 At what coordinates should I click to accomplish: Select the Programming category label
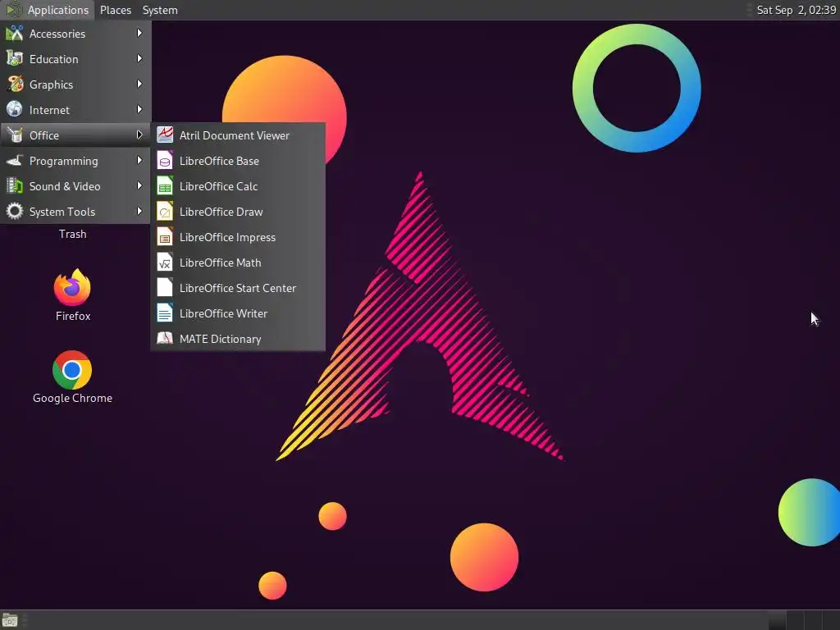(x=64, y=161)
